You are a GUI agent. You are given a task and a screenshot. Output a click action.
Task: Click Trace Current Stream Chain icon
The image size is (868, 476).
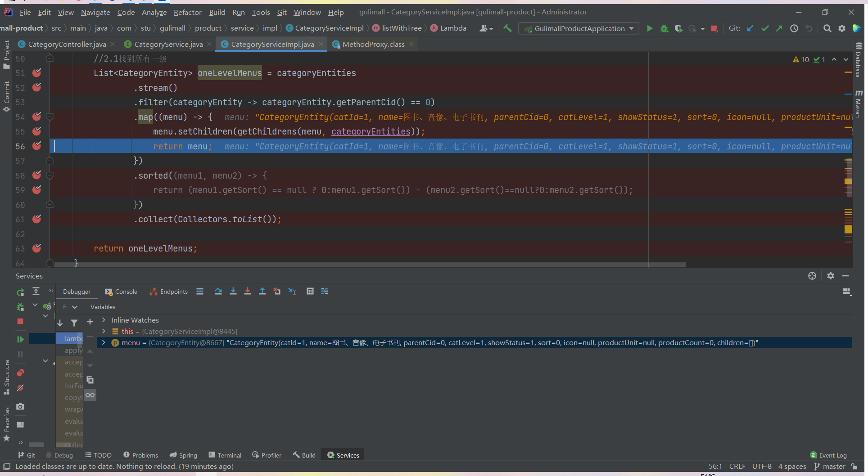pos(325,292)
